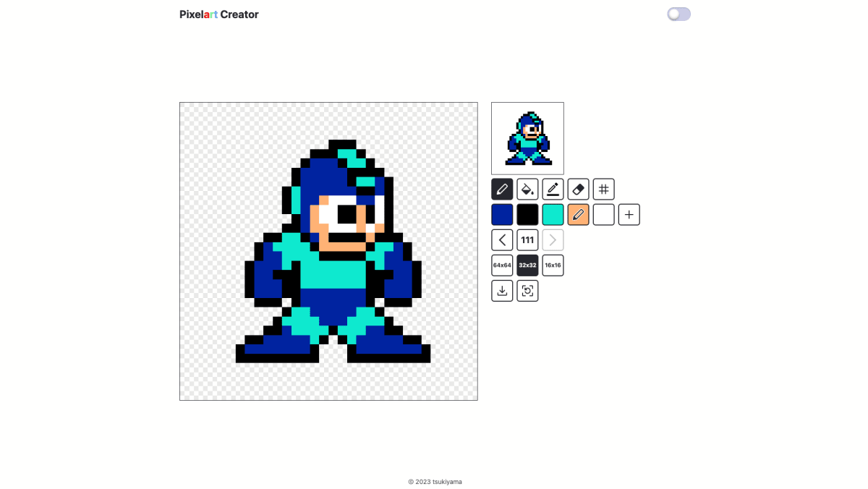
Task: Set canvas size to 16x16
Action: point(553,265)
